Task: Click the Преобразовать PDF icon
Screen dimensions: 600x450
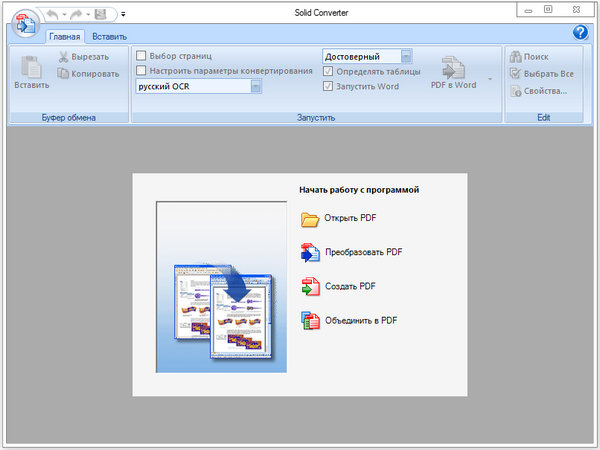Action: (x=310, y=253)
